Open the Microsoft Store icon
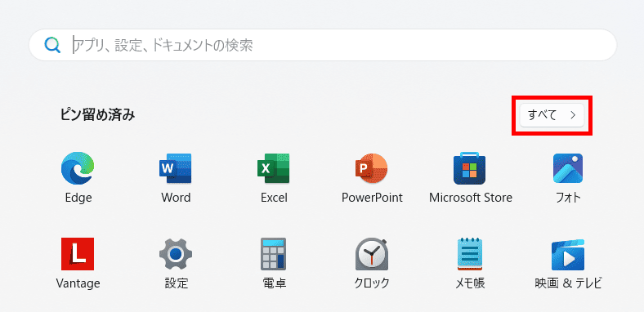644x312 pixels. click(x=470, y=168)
